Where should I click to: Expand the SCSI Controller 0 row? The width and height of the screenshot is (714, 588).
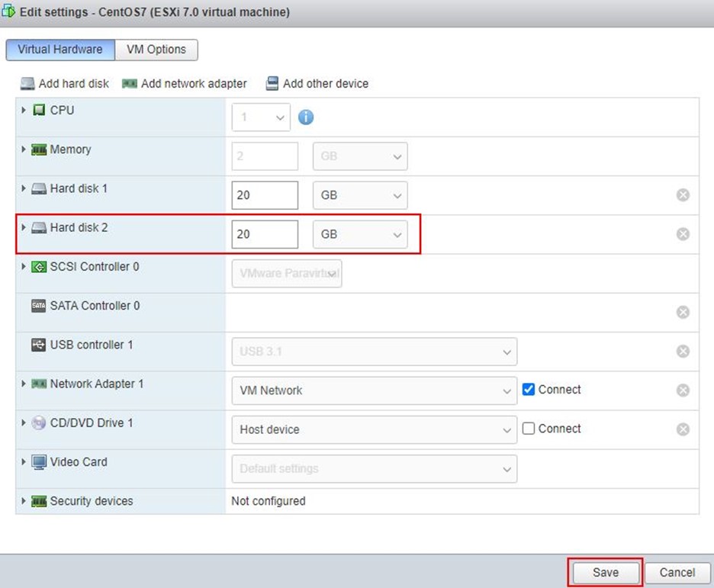coord(23,266)
